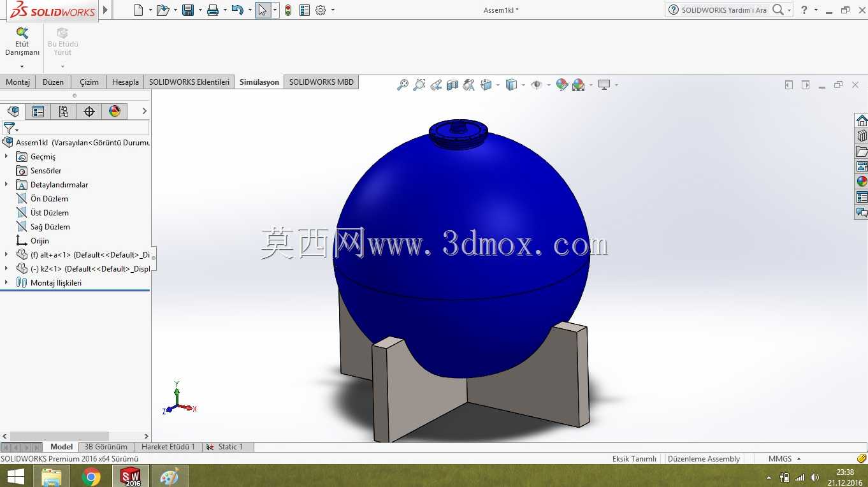The height and width of the screenshot is (487, 868).
Task: Click the Rebuild traffic light icon
Action: [288, 10]
